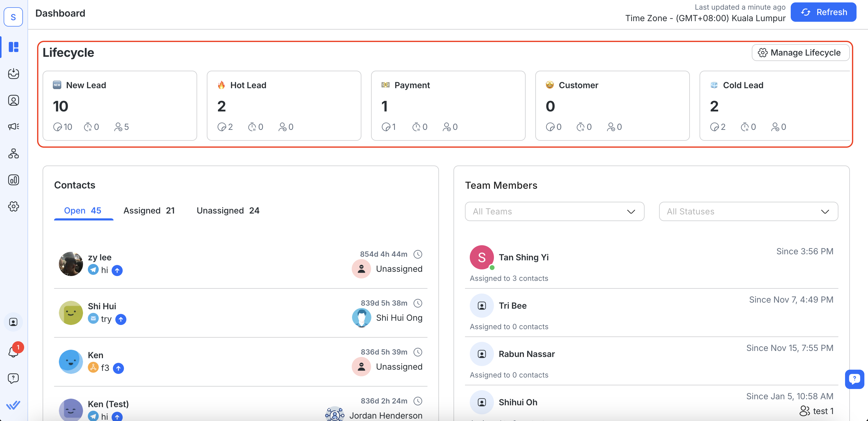868x421 pixels.
Task: Open the zy lee contact avatar
Action: click(x=71, y=264)
